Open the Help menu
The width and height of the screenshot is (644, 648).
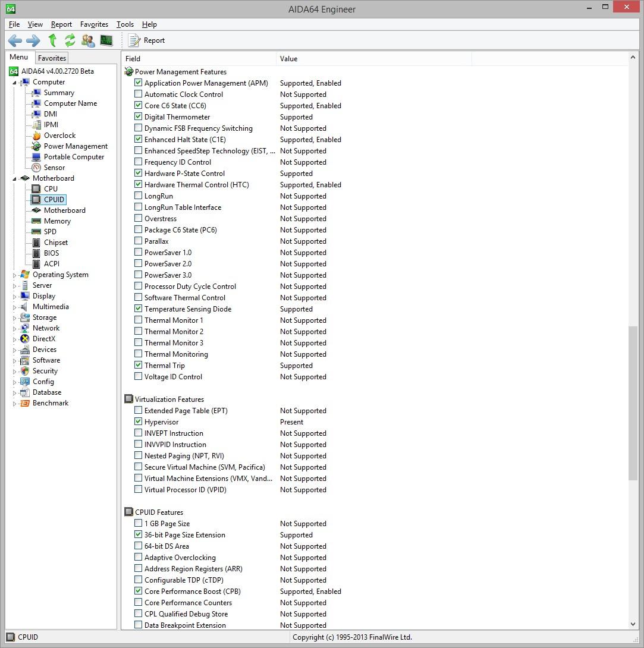(x=149, y=24)
